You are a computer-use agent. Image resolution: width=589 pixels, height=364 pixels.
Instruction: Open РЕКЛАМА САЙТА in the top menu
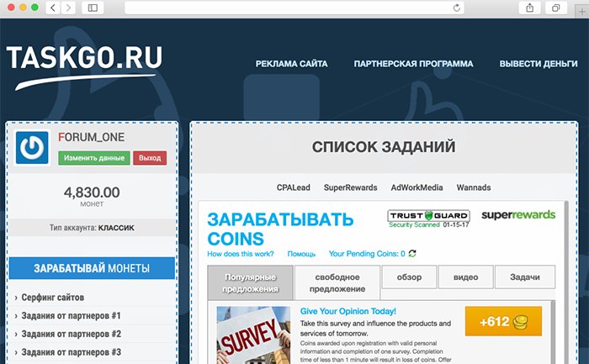coord(291,64)
